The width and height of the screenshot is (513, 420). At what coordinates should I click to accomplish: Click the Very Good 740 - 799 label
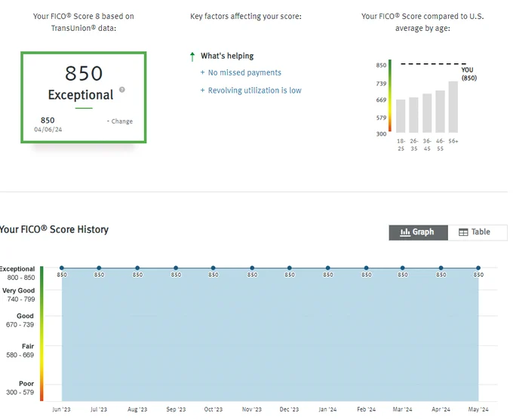pyautogui.click(x=19, y=295)
